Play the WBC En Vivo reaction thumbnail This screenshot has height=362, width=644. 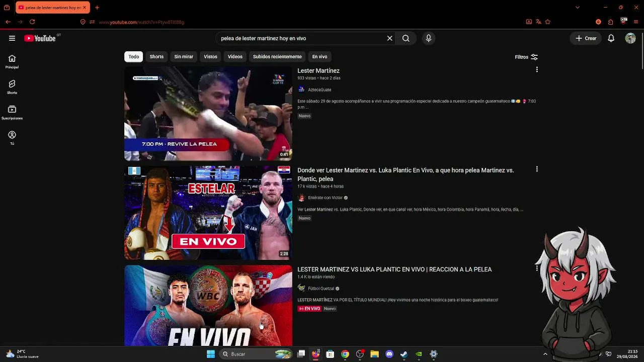click(x=208, y=306)
